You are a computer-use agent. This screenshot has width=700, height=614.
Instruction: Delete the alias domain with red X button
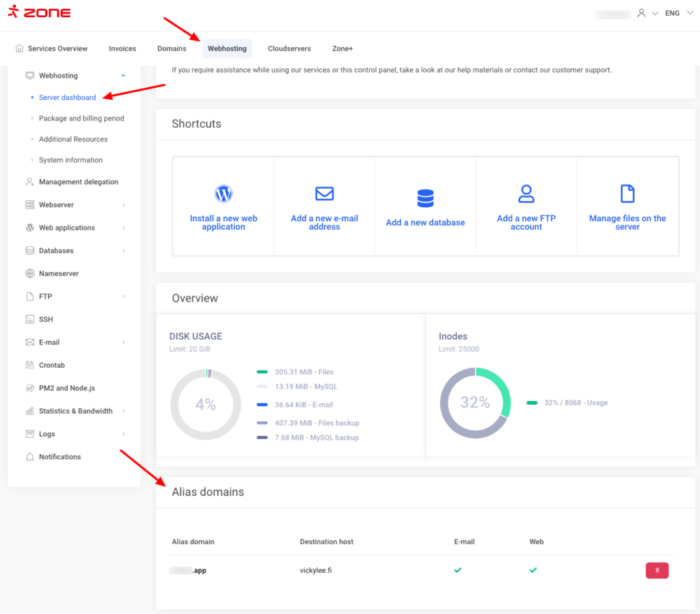coord(656,570)
